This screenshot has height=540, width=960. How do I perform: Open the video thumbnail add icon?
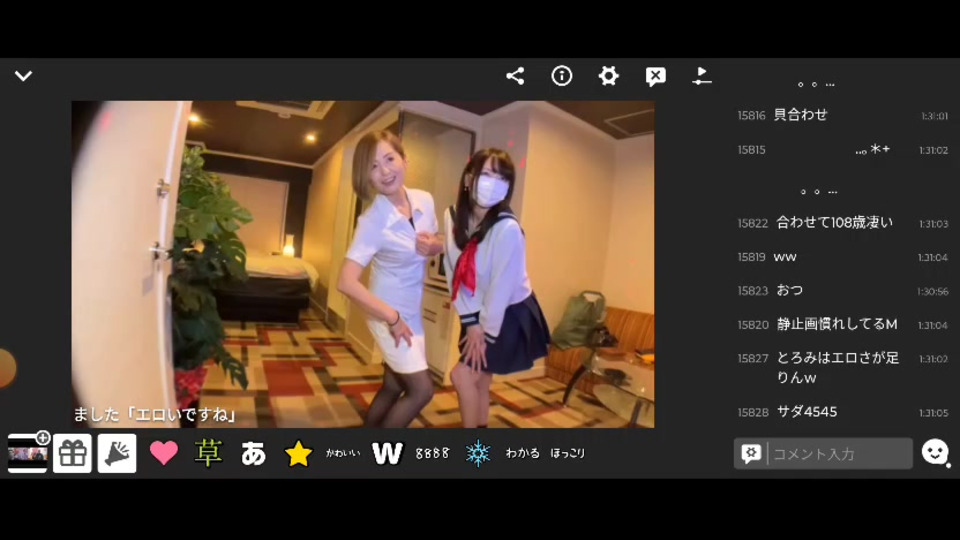click(28, 453)
